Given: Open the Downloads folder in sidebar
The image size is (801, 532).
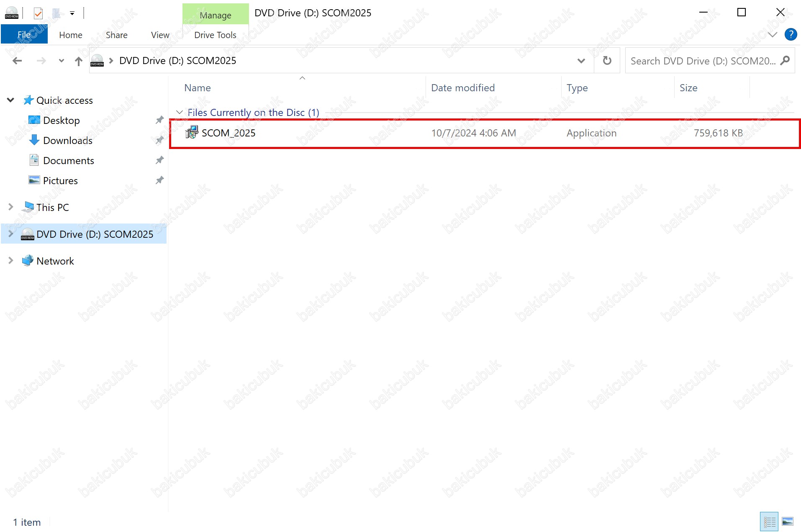Looking at the screenshot, I should click(67, 141).
